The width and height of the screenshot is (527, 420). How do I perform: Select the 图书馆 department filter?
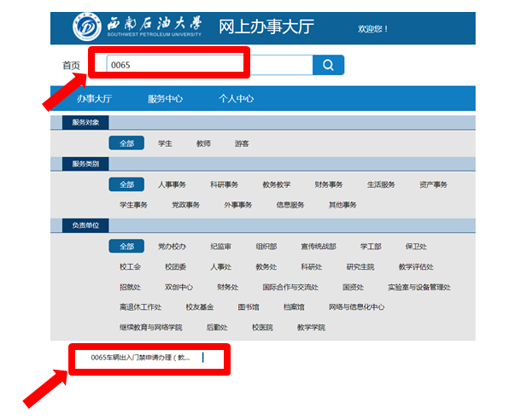click(x=249, y=307)
